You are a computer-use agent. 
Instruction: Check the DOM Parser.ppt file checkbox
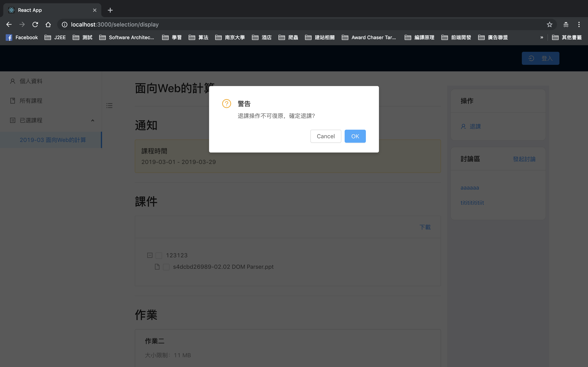tap(166, 267)
